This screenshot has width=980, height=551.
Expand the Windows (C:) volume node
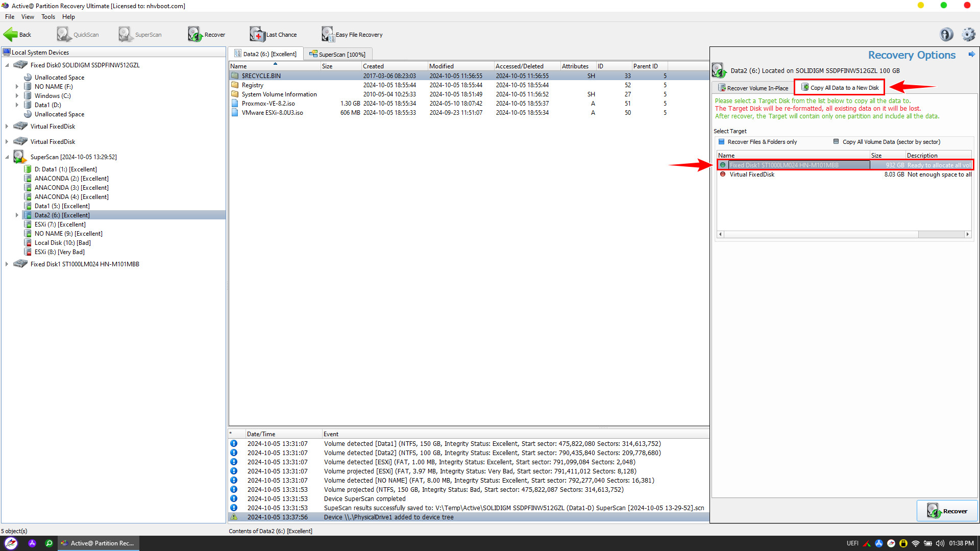coord(17,96)
